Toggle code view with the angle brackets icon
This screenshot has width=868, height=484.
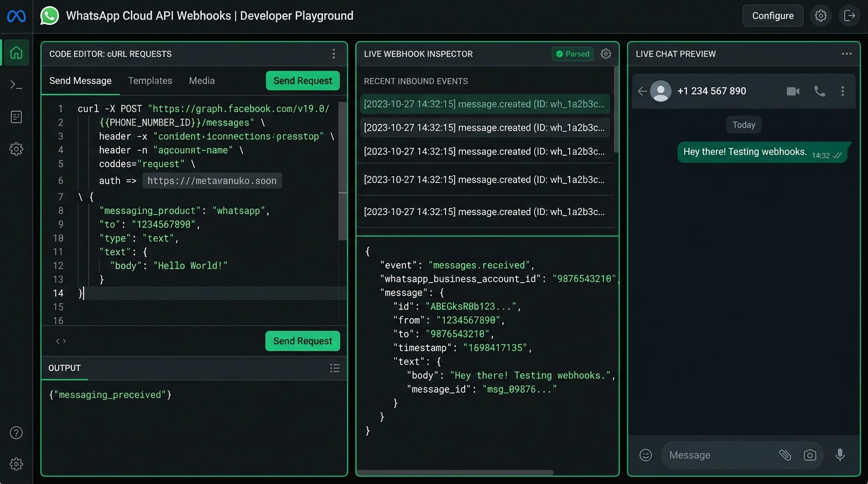click(61, 341)
